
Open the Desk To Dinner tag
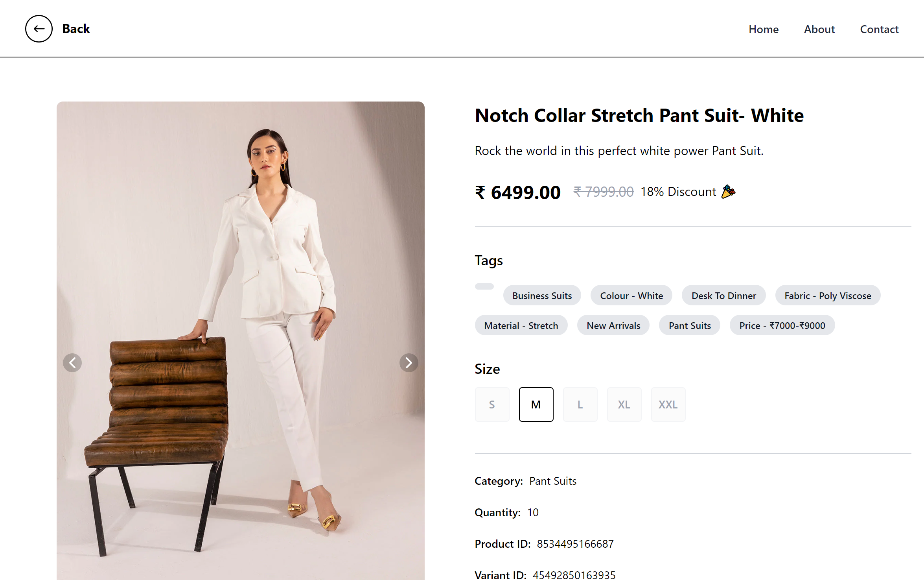tap(724, 296)
